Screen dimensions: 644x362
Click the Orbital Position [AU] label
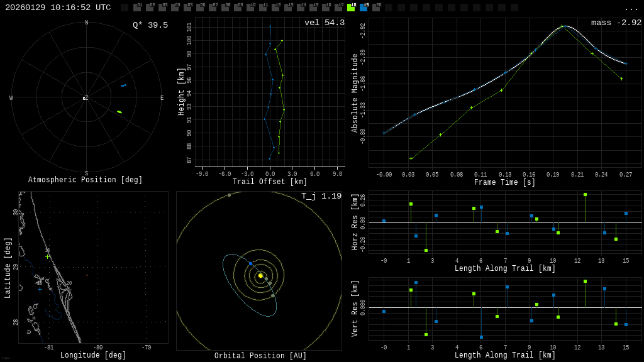tap(260, 356)
